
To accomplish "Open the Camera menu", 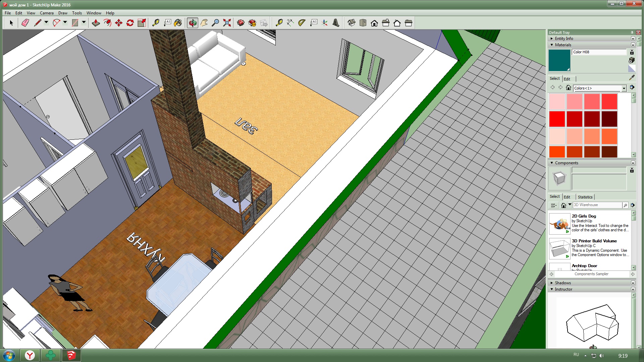I will [47, 13].
